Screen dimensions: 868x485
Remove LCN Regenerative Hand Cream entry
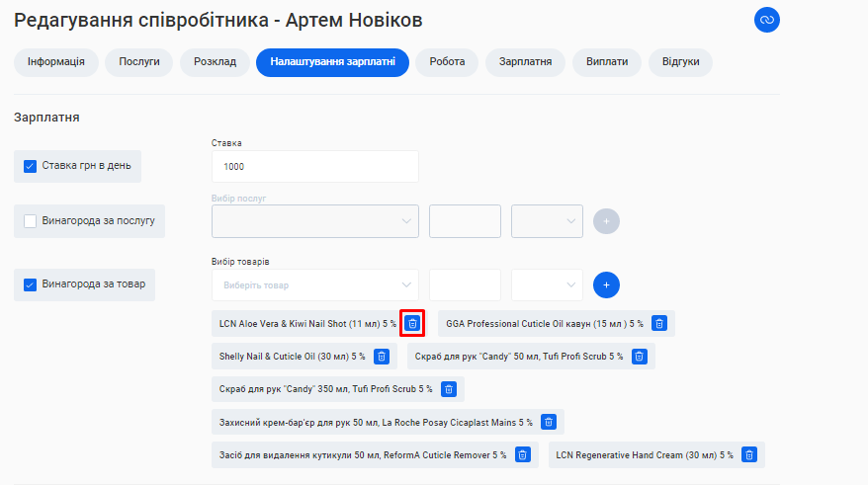(749, 455)
